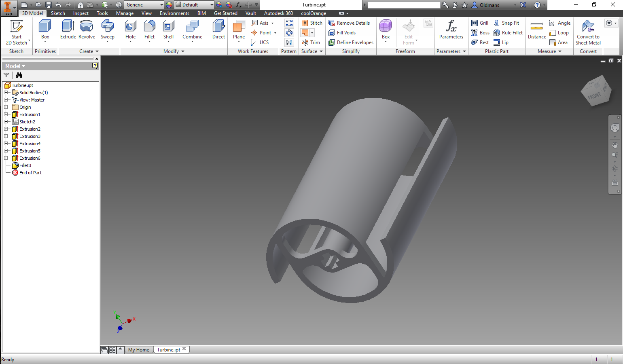Image resolution: width=623 pixels, height=364 pixels.
Task: Expand the Solid Bodies(1) node
Action: tap(6, 93)
